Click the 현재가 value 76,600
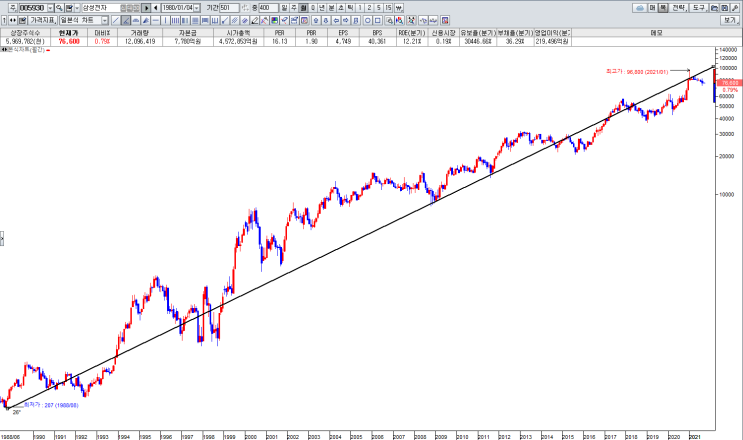Image resolution: width=743 pixels, height=440 pixels. point(69,42)
